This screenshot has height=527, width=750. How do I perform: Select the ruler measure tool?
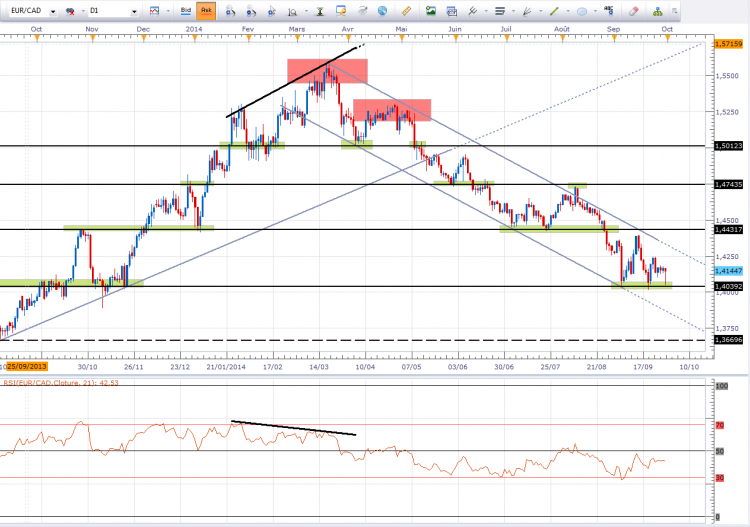[406, 10]
